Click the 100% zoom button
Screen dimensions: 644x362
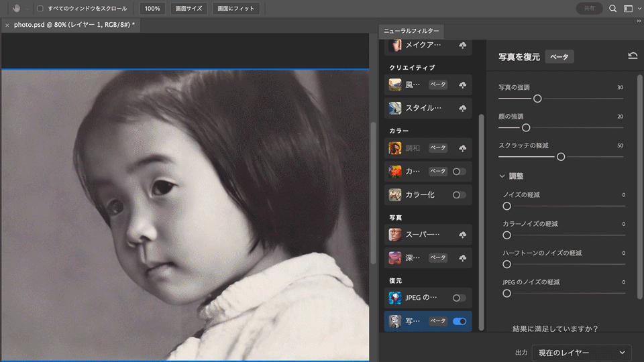point(152,9)
